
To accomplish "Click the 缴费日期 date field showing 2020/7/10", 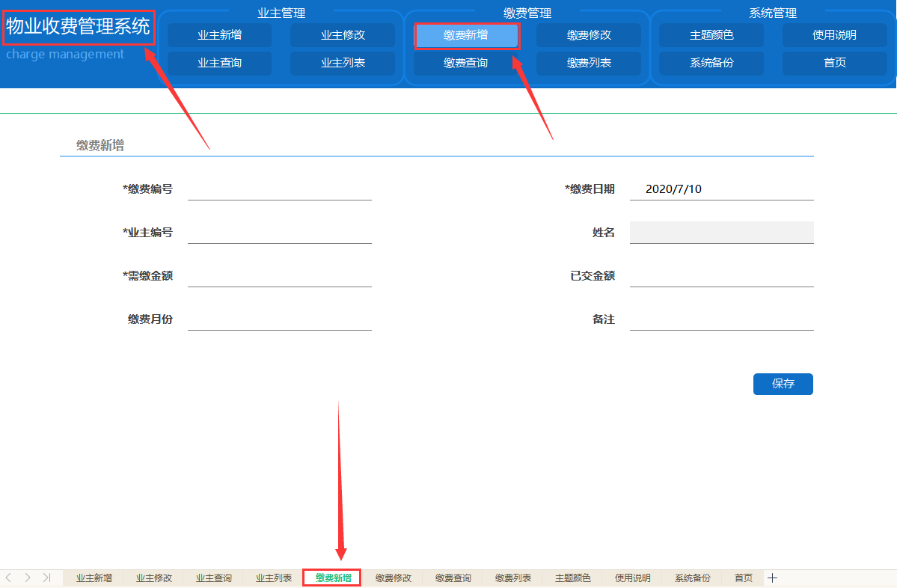I will pyautogui.click(x=720, y=189).
